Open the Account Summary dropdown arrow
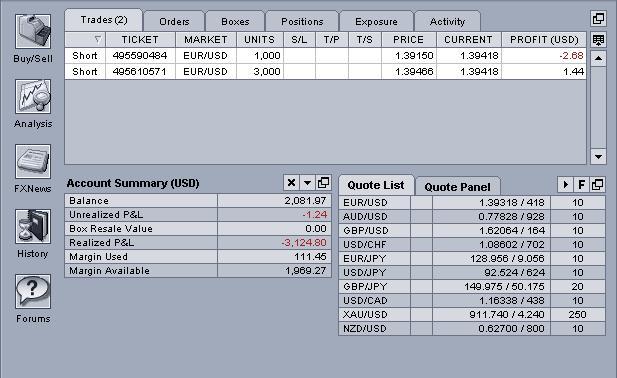The width and height of the screenshot is (617, 378). (x=307, y=183)
